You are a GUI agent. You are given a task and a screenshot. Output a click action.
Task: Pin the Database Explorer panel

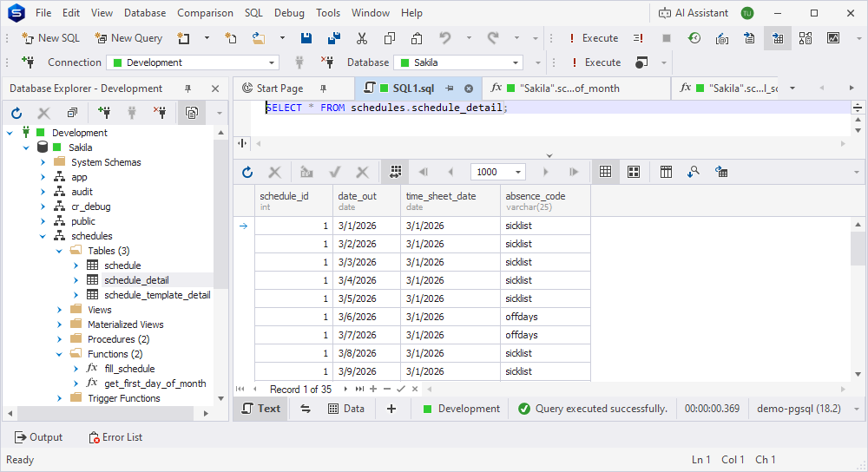(x=187, y=88)
